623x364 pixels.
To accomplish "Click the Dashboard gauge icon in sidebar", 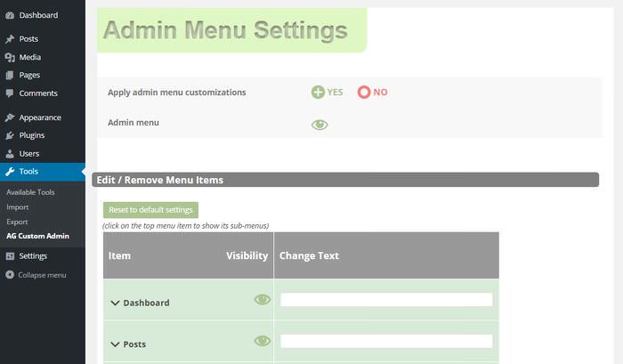I will 10,15.
